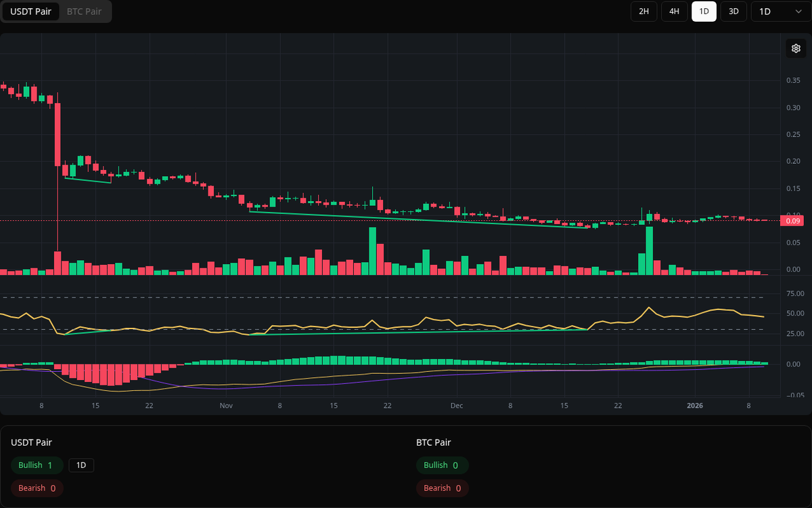Screen dimensions: 812x508
Task: Click the large red crash candlestick
Action: 58,134
